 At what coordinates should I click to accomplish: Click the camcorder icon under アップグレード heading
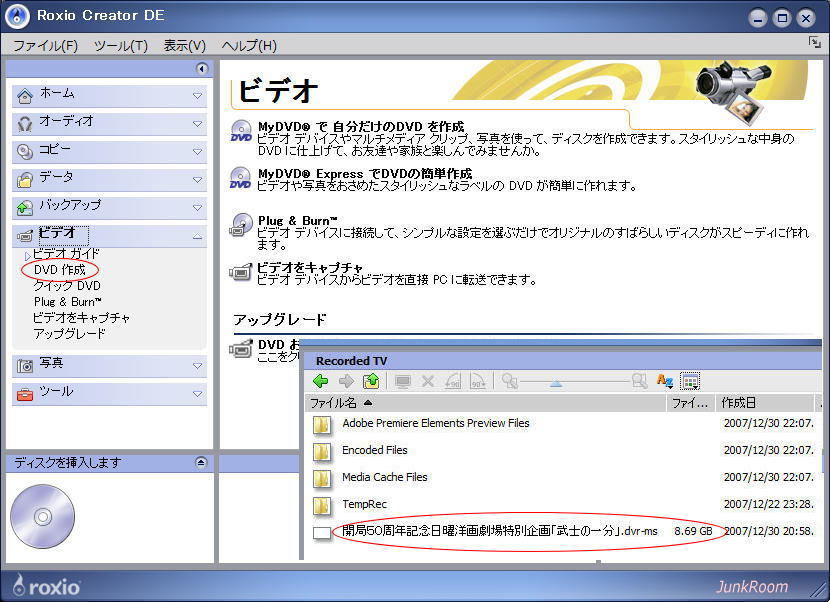[240, 349]
